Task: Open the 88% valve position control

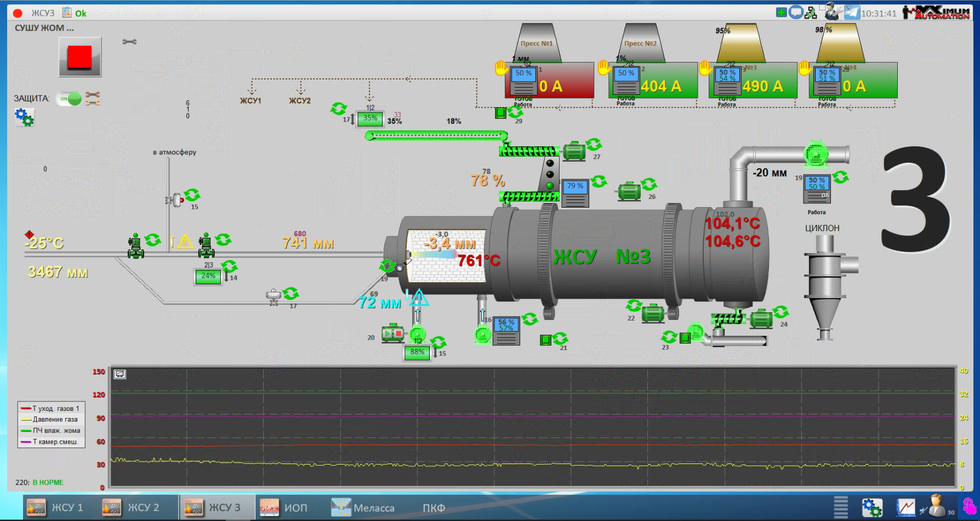Action: (x=417, y=352)
